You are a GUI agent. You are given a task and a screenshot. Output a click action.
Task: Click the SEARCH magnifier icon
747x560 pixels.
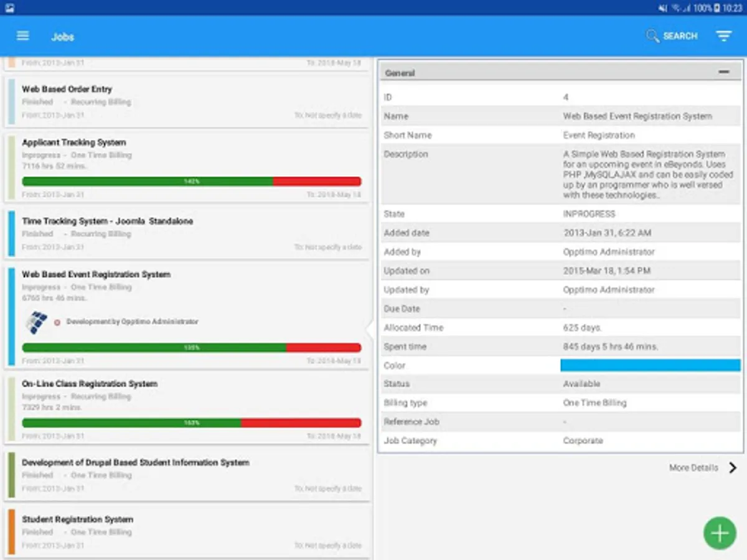tap(652, 36)
